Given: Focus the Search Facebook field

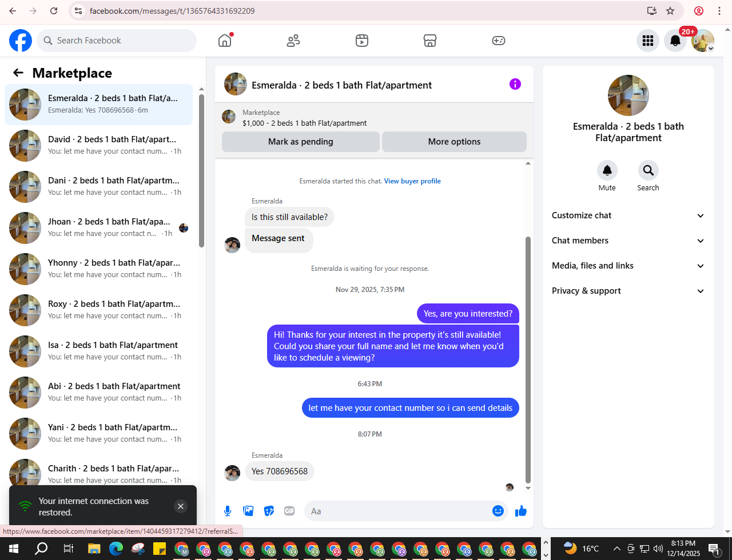Looking at the screenshot, I should click(117, 41).
